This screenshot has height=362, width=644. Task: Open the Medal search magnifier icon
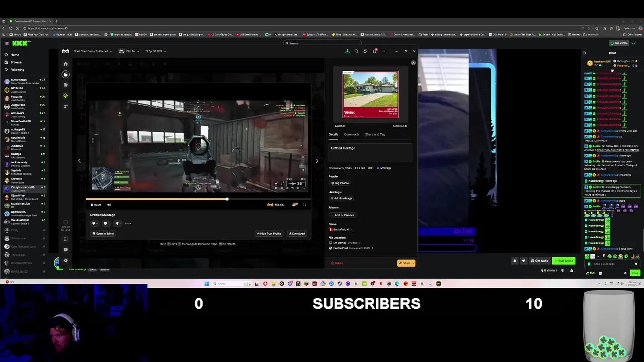356,51
